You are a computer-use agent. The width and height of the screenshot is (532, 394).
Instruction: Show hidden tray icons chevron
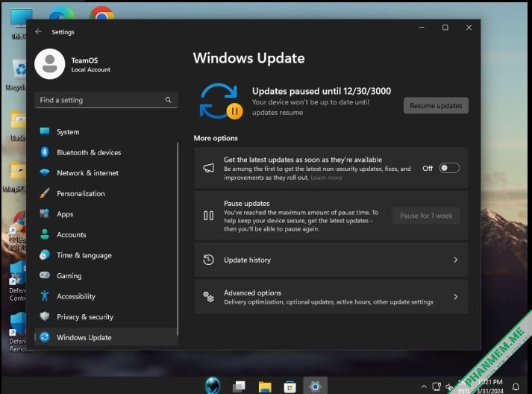[424, 387]
